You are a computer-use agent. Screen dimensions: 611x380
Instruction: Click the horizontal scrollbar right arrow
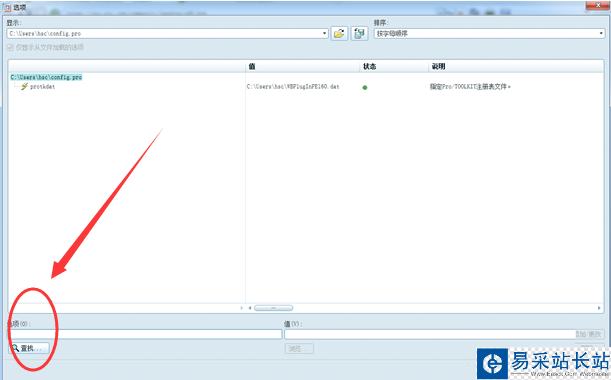599,308
